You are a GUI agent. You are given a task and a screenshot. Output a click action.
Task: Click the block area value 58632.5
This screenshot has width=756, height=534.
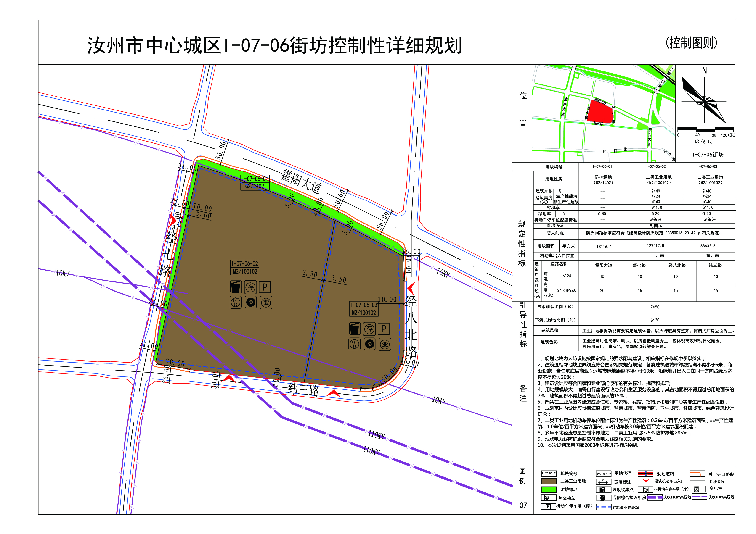[708, 246]
